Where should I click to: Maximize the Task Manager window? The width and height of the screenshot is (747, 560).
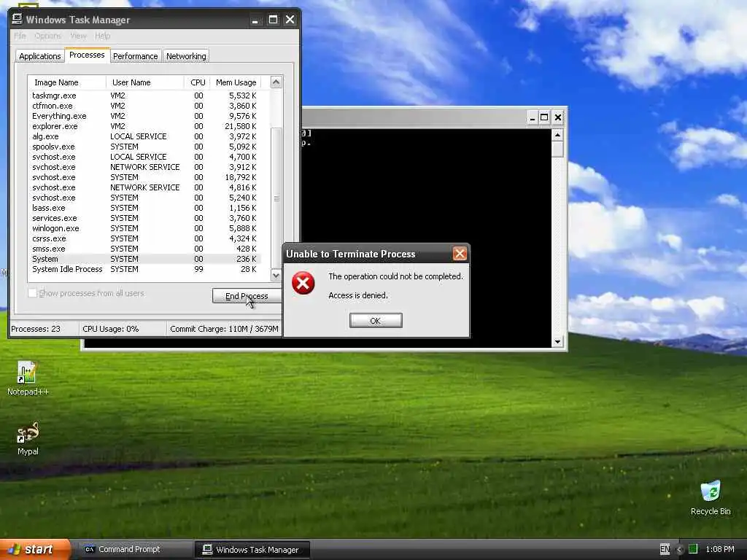coord(273,20)
